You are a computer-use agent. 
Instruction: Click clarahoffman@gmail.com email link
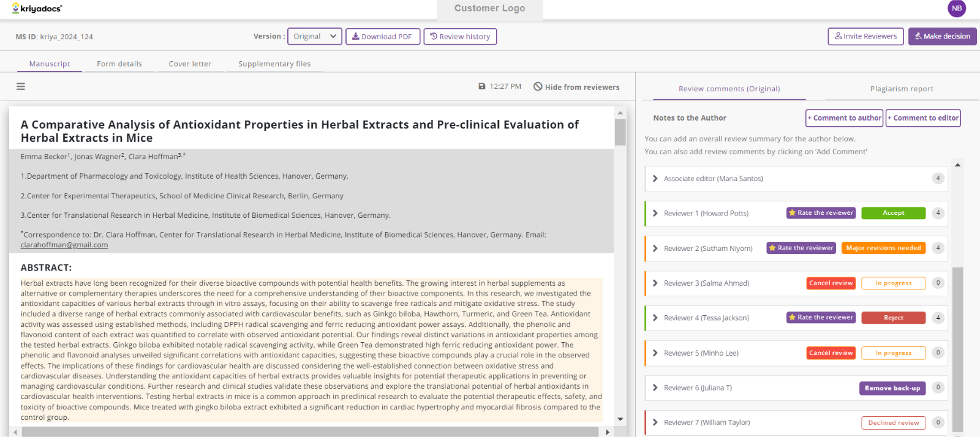tap(64, 245)
